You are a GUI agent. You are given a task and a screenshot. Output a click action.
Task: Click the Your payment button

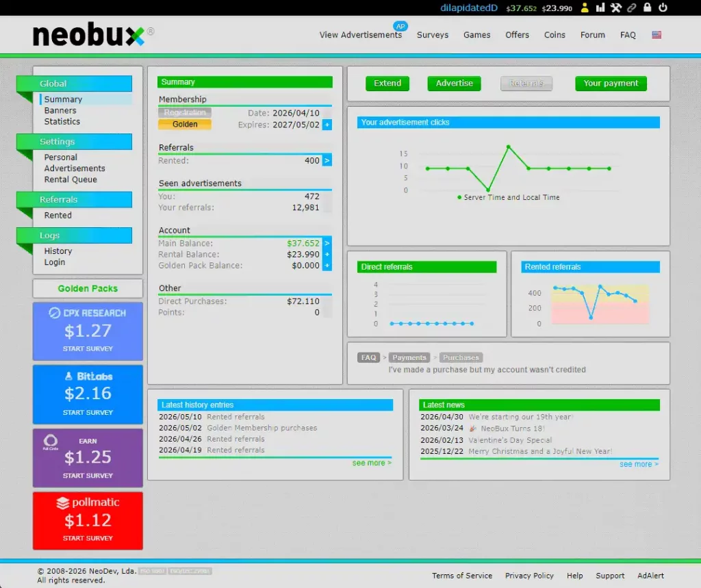[x=611, y=84]
